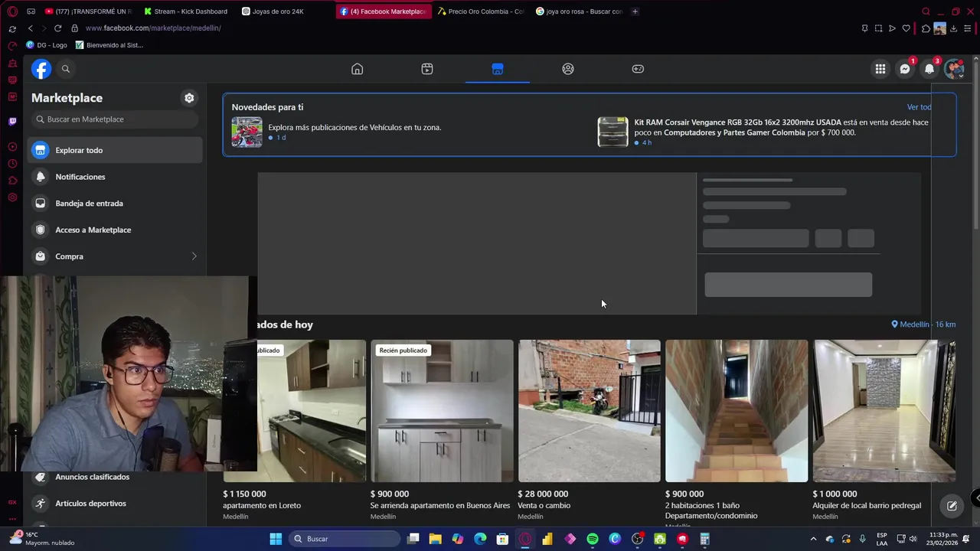Open Microsoft Edge from taskbar
The width and height of the screenshot is (980, 551).
(x=480, y=539)
